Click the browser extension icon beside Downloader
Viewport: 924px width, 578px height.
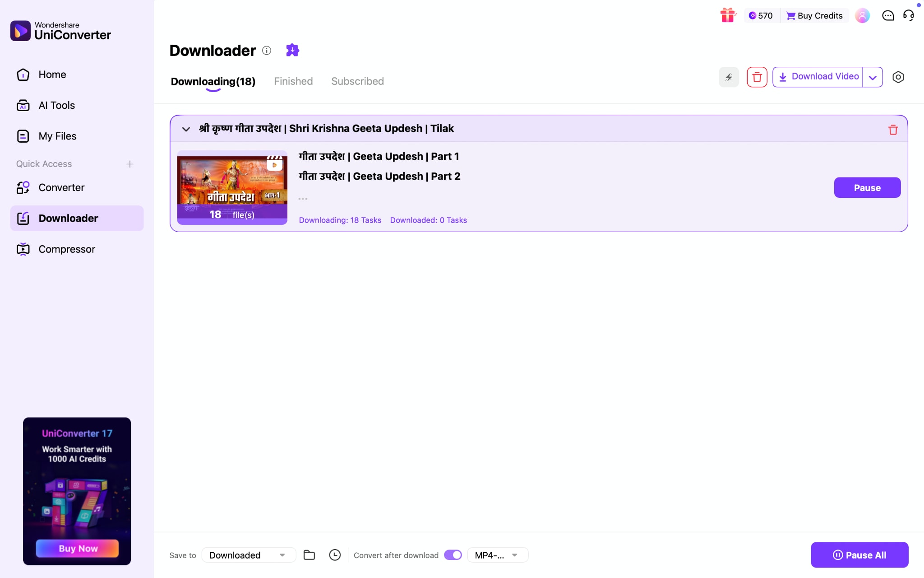tap(292, 50)
